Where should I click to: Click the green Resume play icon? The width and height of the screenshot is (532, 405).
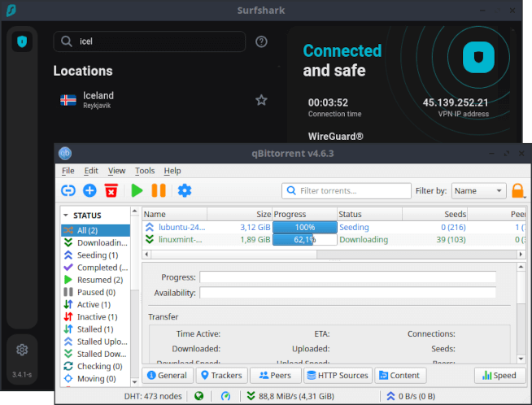tap(137, 190)
